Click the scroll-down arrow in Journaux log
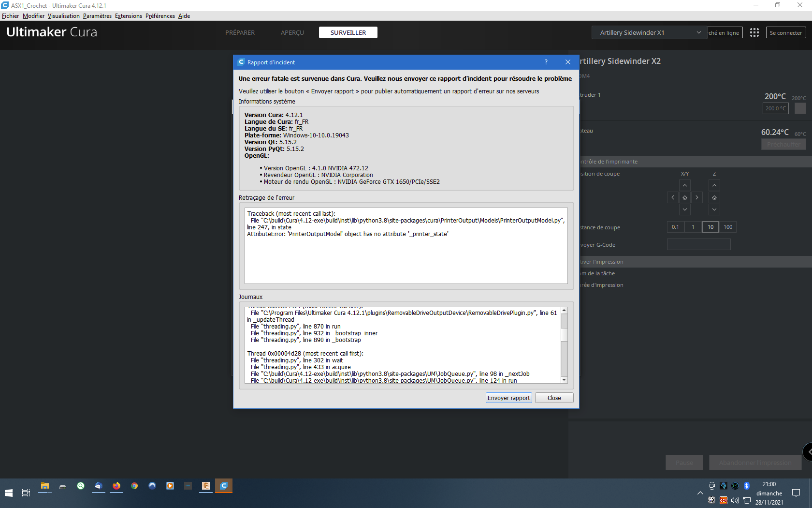 tap(564, 380)
